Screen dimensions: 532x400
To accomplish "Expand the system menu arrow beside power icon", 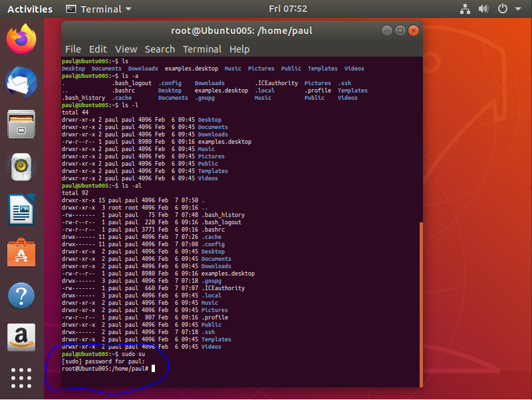I will click(518, 9).
